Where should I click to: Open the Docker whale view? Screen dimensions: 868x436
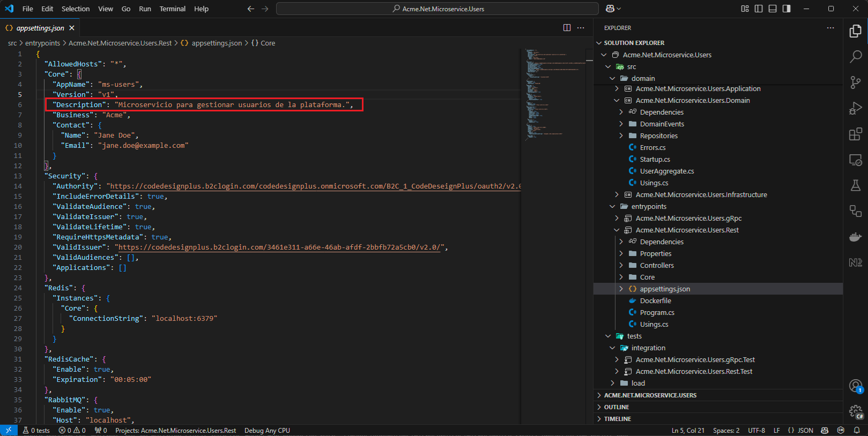pyautogui.click(x=856, y=237)
